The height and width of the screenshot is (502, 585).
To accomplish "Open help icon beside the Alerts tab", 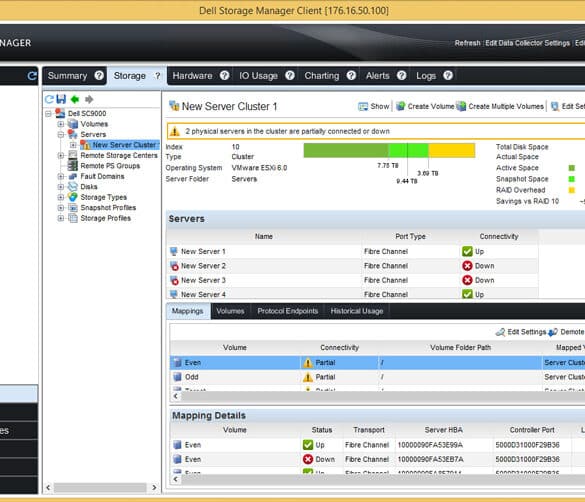I will [x=401, y=76].
